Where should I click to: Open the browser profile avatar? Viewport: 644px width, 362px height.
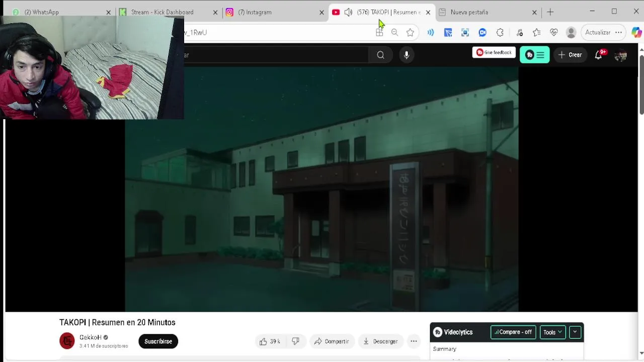571,32
